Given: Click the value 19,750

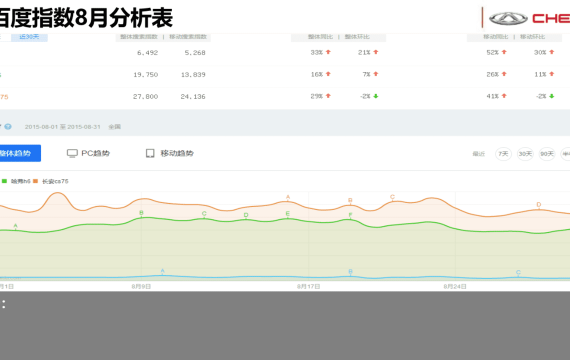Looking at the screenshot, I should click(x=145, y=75).
